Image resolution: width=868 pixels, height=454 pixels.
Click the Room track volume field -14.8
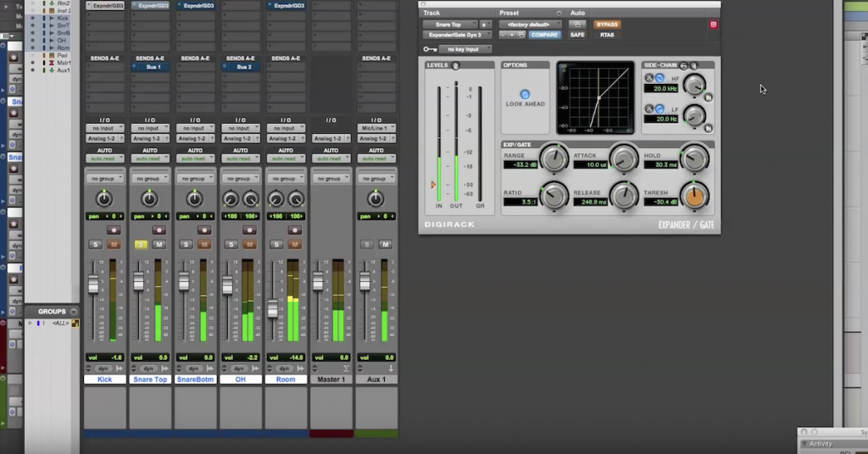[x=286, y=357]
